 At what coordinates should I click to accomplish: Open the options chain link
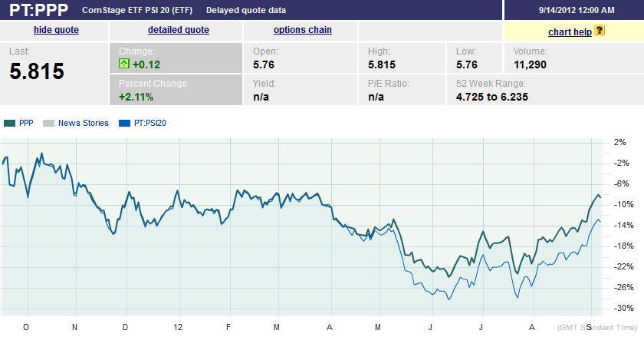[x=303, y=30]
